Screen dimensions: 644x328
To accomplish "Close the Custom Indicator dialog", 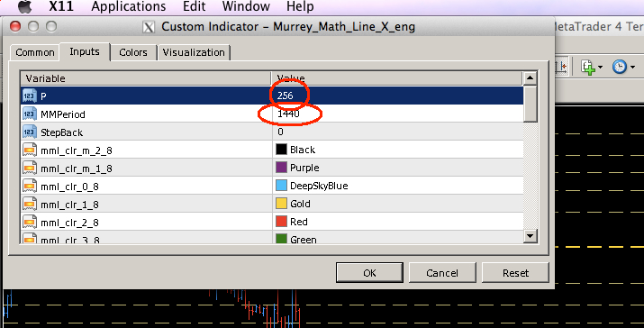I will point(15,27).
